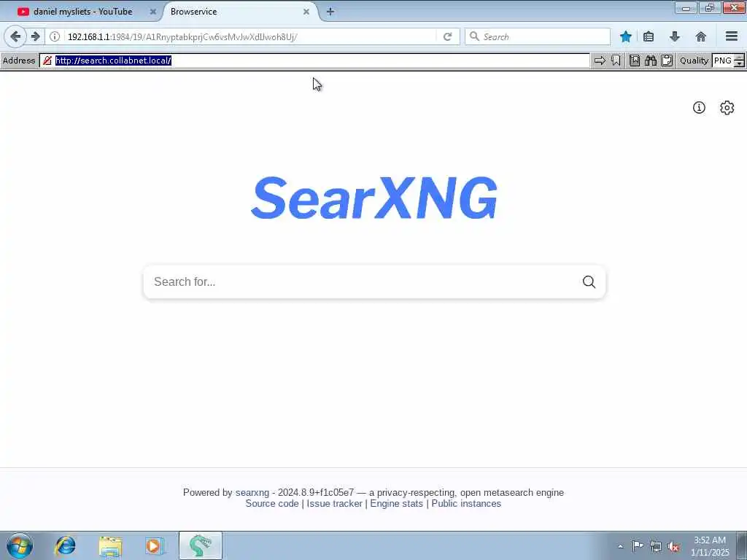Show bookmarks list icon in Firefox toolbar

coord(649,36)
